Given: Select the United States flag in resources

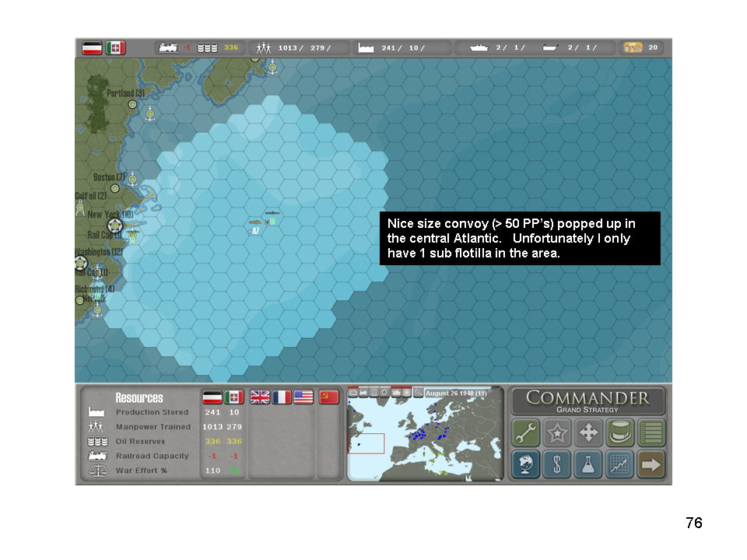Looking at the screenshot, I should (x=303, y=397).
